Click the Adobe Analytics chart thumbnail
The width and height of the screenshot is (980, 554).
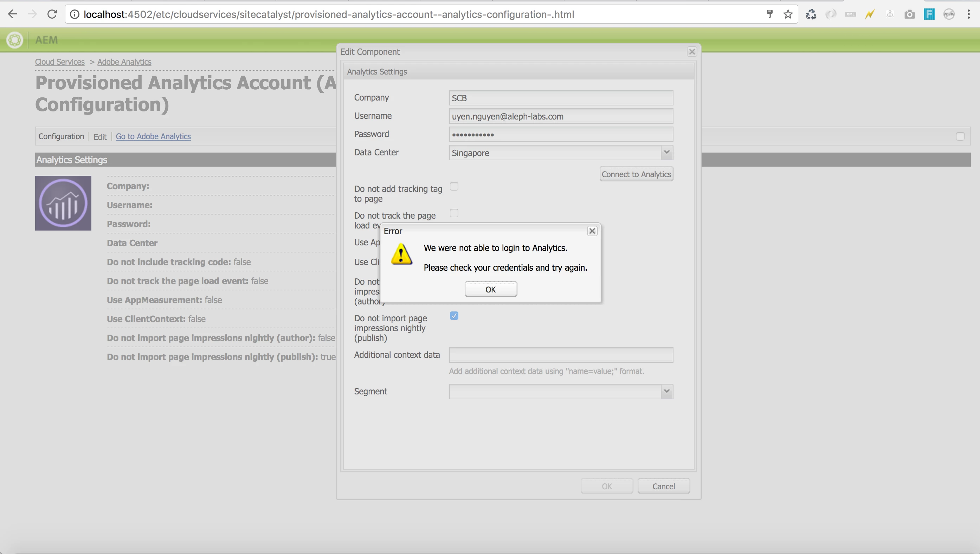[63, 203]
